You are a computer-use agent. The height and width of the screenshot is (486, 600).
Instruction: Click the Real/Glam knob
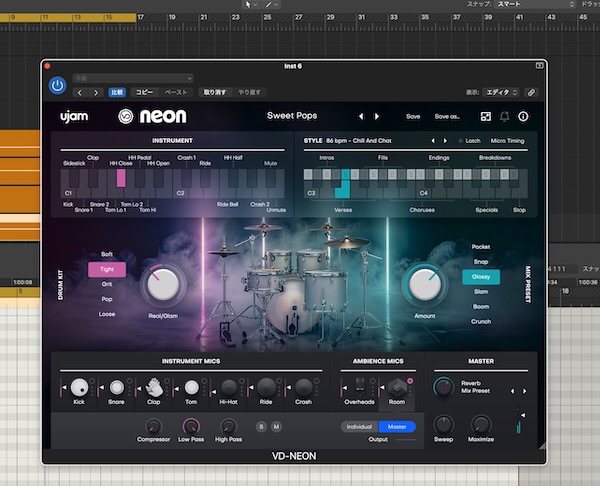[163, 285]
